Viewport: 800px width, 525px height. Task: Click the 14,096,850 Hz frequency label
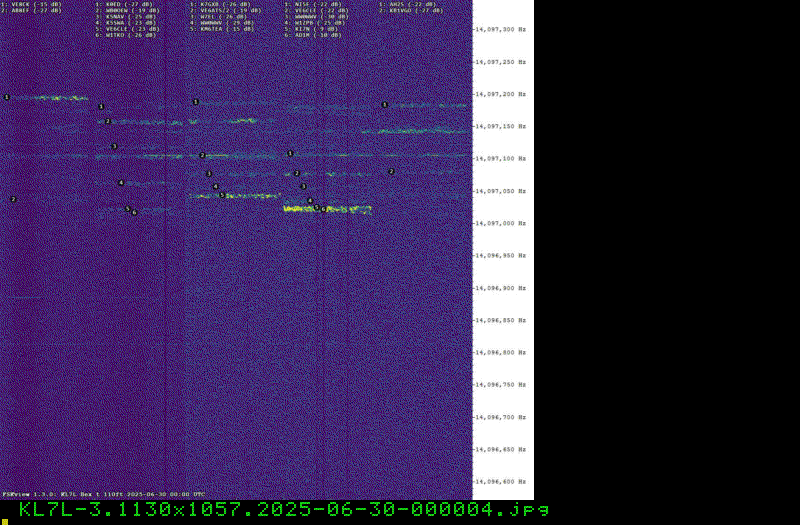(501, 320)
